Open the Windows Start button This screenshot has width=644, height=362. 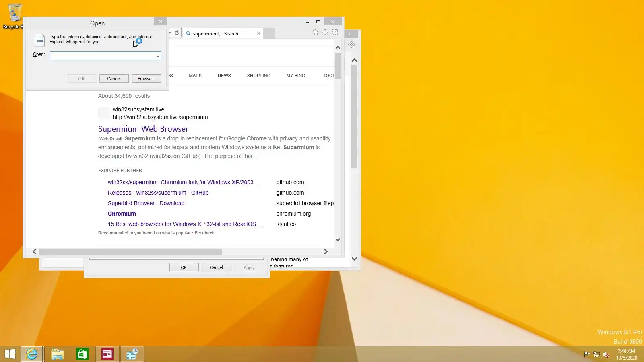coord(10,354)
